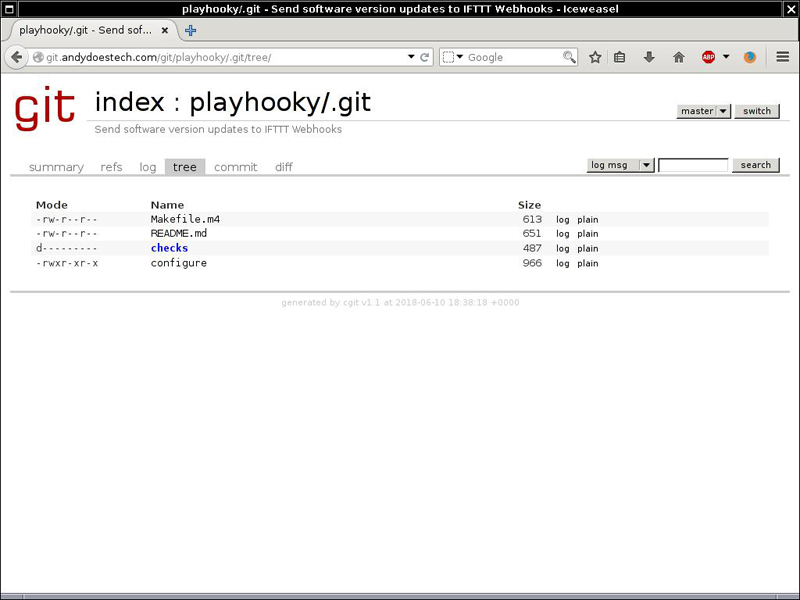Image resolution: width=800 pixels, height=600 pixels.
Task: View plain Makefile.m4
Action: (588, 219)
